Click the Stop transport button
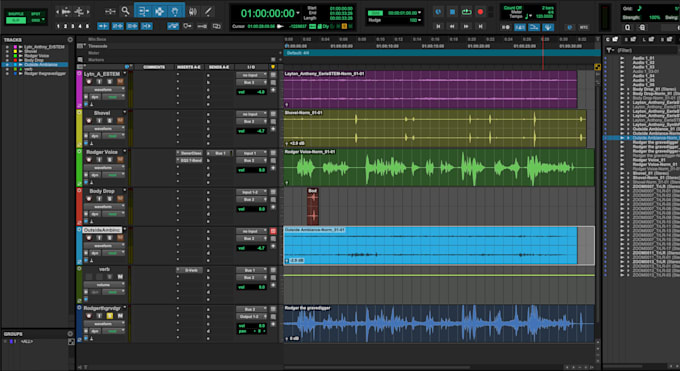Screen dimensions: 680x371 pyautogui.click(x=452, y=12)
